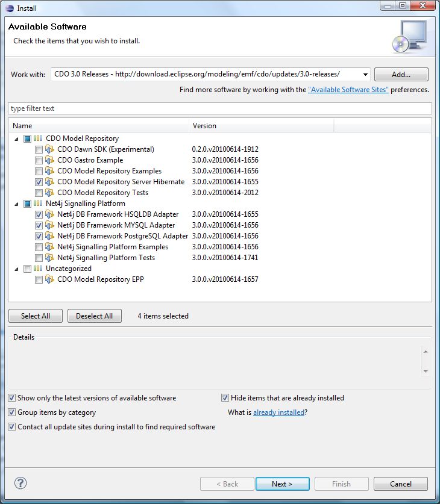Image resolution: width=440 pixels, height=504 pixels.
Task: Click the Deselect All button
Action: tap(94, 316)
